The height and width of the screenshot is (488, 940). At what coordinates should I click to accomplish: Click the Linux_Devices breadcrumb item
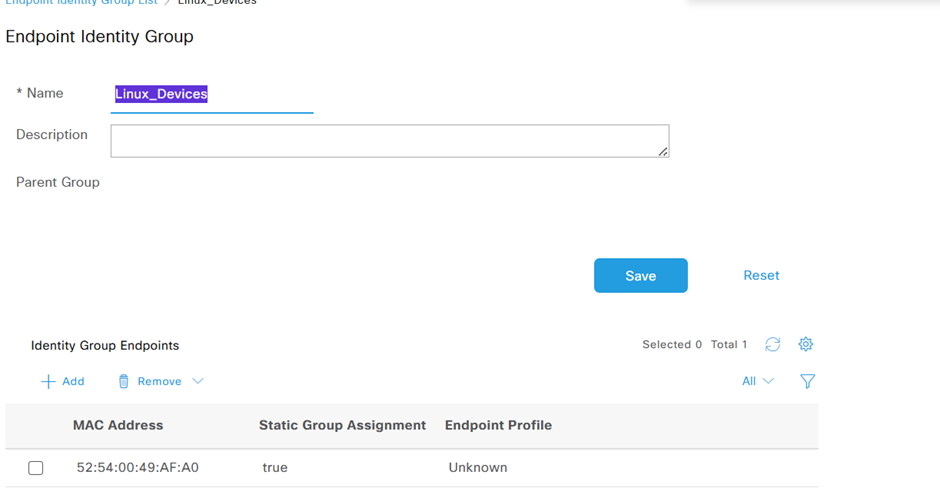point(217,2)
